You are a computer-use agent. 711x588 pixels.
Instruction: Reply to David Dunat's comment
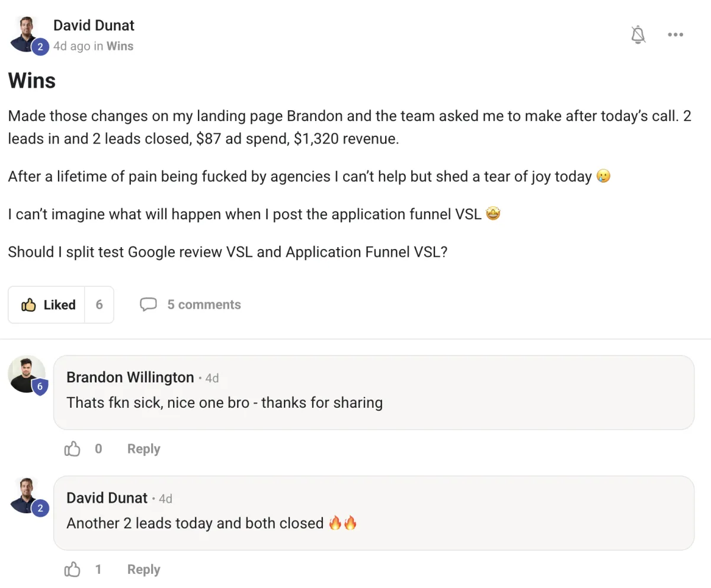tap(143, 570)
